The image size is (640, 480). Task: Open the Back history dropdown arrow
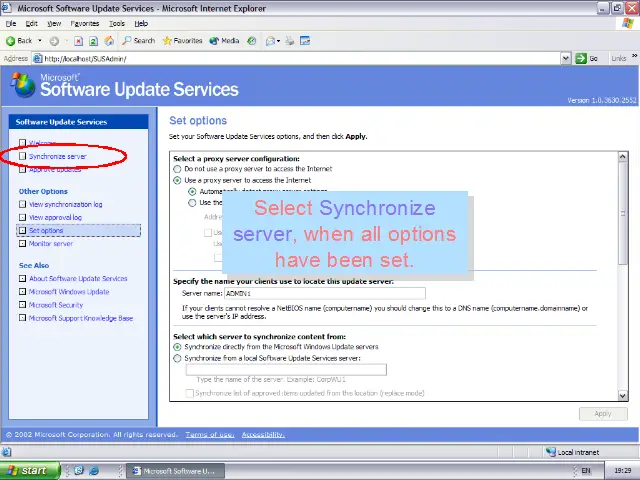(40, 41)
